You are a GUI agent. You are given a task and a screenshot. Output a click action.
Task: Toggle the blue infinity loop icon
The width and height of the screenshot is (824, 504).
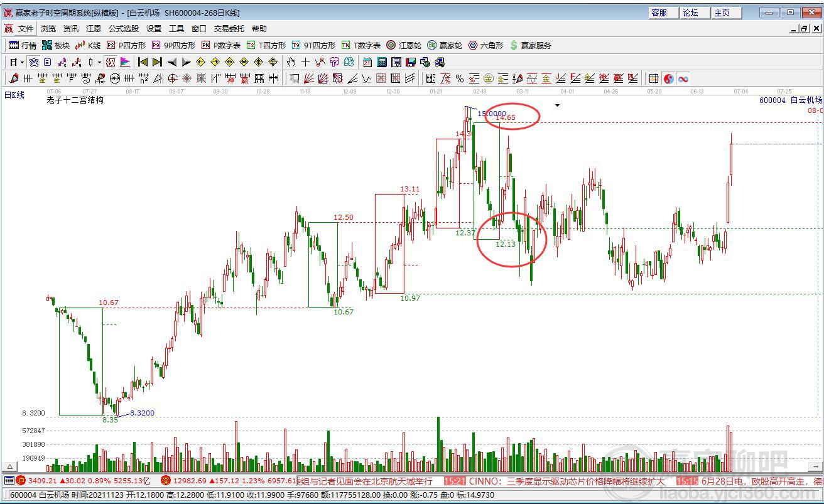pyautogui.click(x=683, y=78)
